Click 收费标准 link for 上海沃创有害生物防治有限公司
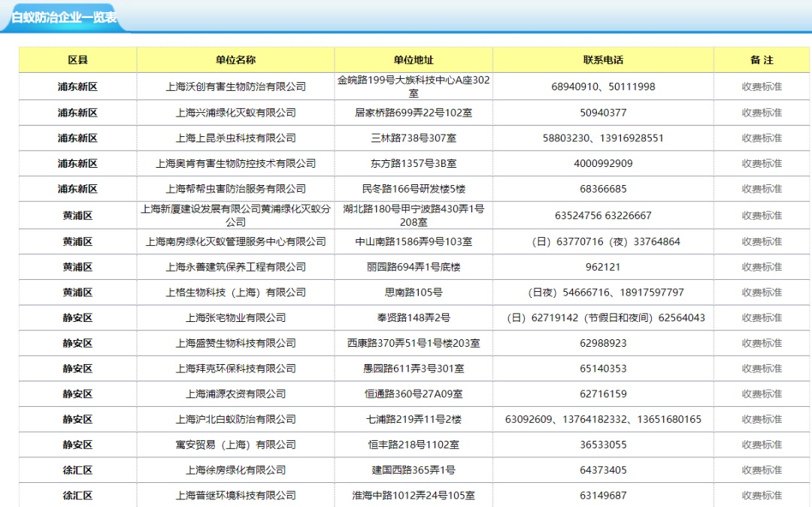The height and width of the screenshot is (507, 812). [761, 87]
